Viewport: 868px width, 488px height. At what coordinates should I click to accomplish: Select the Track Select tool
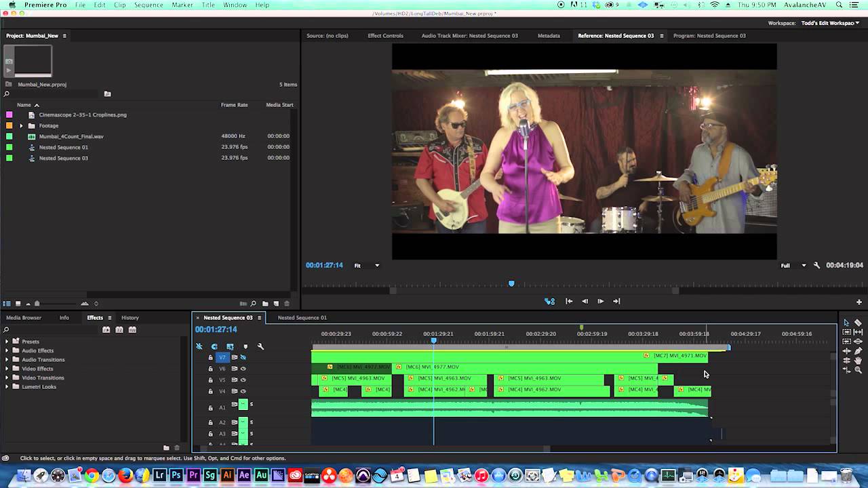point(846,331)
